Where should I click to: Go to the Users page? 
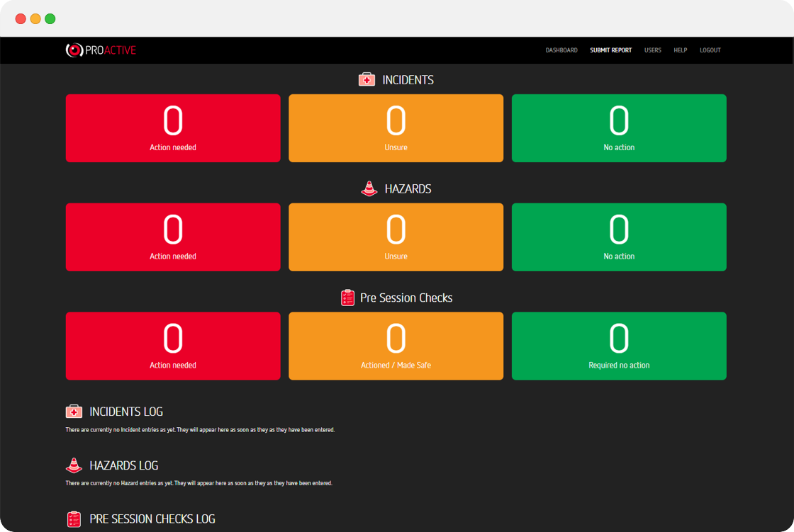653,50
